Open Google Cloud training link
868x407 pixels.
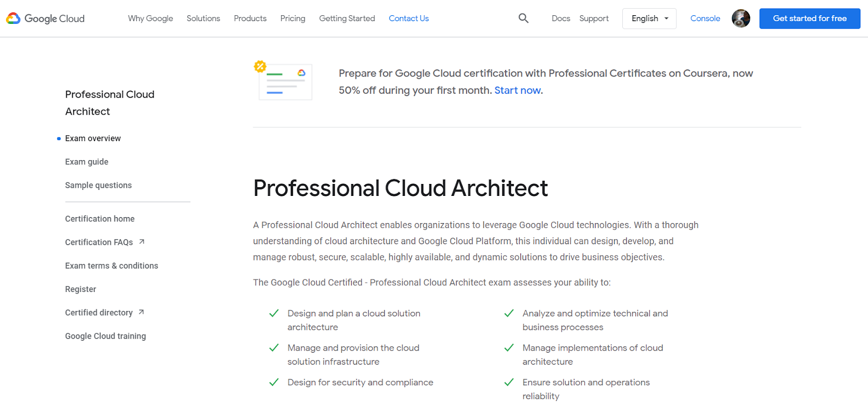(x=105, y=336)
